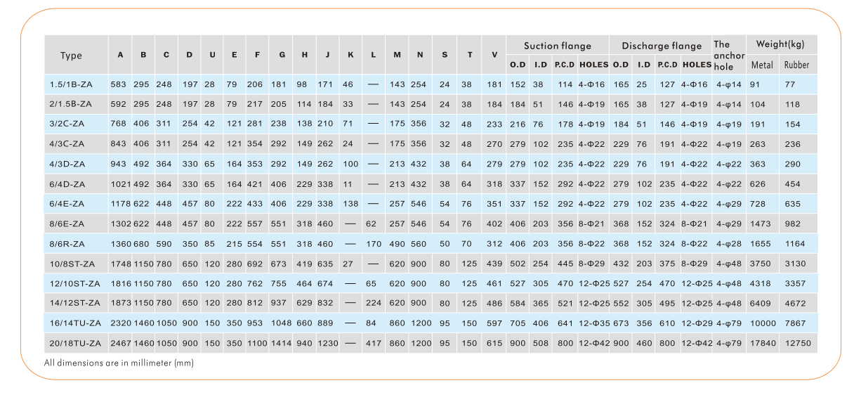Select the 14/12ST-ZA type row label
The height and width of the screenshot is (395, 868).
point(74,304)
